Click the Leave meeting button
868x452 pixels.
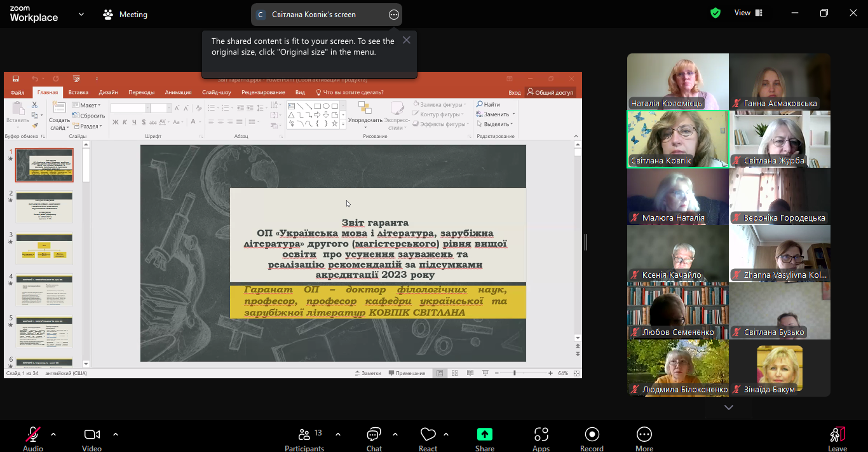837,435
